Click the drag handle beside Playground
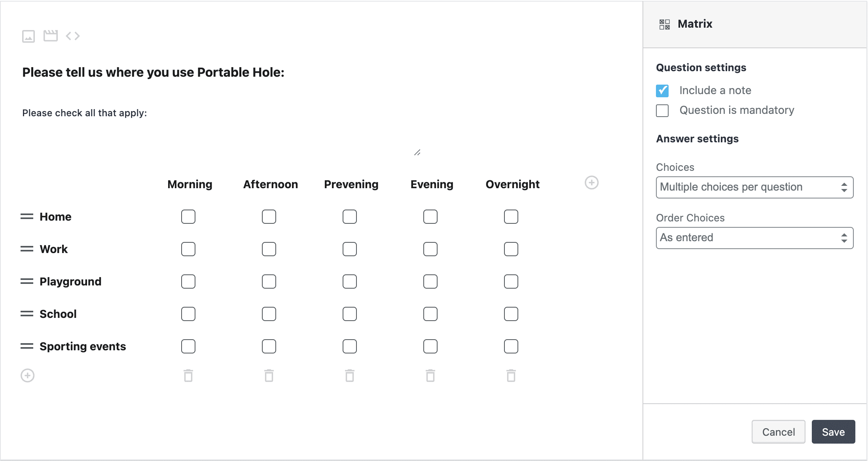This screenshot has width=868, height=461. [x=27, y=281]
